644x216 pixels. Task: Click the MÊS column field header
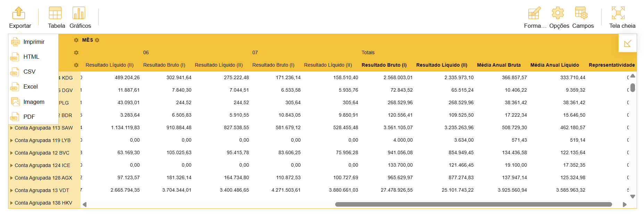click(88, 40)
